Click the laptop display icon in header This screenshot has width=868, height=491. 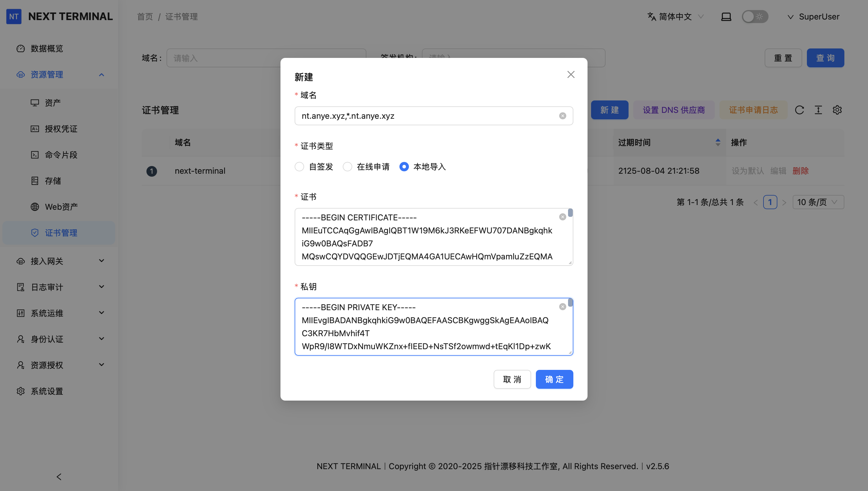tap(726, 17)
